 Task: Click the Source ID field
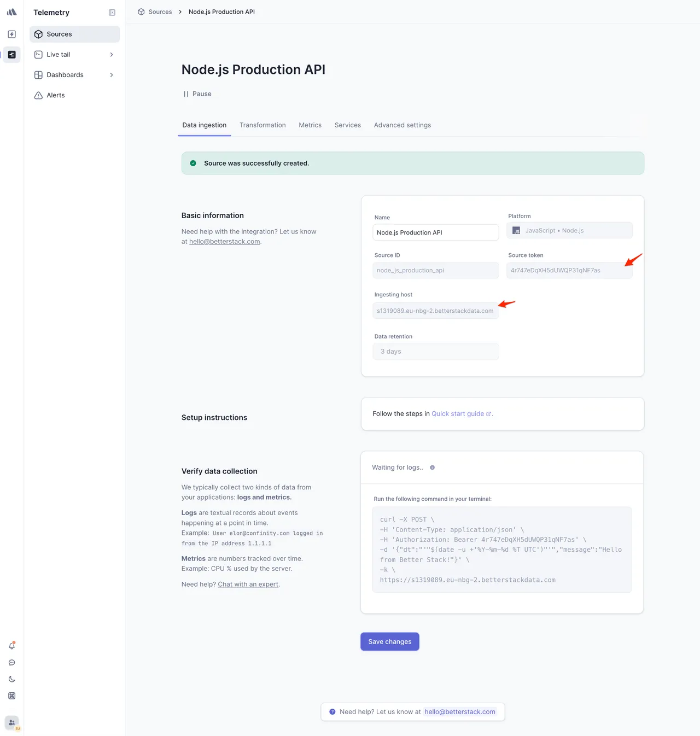tap(436, 270)
